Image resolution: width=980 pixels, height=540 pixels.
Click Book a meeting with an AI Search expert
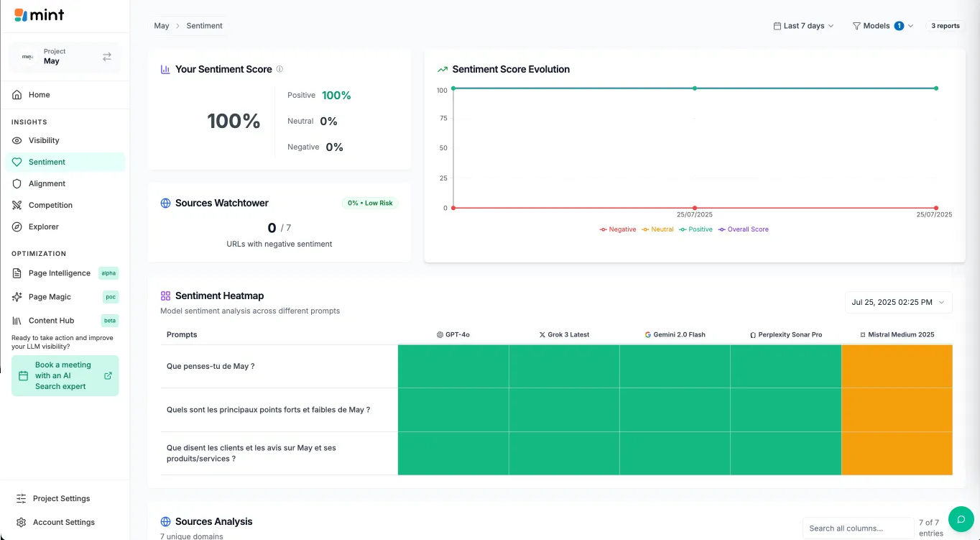(x=65, y=375)
